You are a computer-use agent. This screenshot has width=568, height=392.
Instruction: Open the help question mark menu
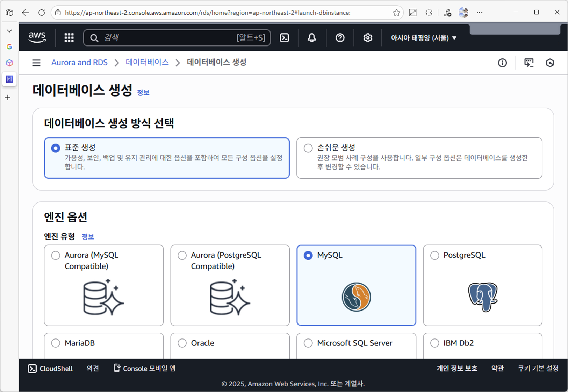tap(340, 38)
